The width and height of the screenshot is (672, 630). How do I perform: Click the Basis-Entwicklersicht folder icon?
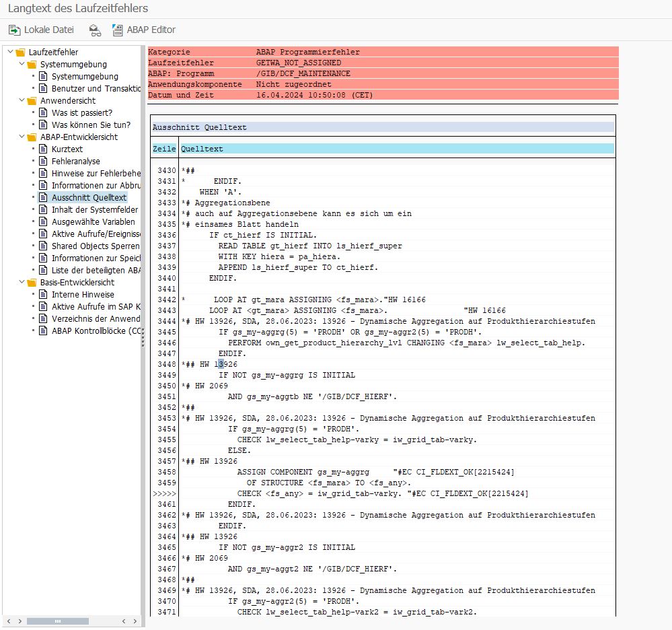click(x=32, y=282)
